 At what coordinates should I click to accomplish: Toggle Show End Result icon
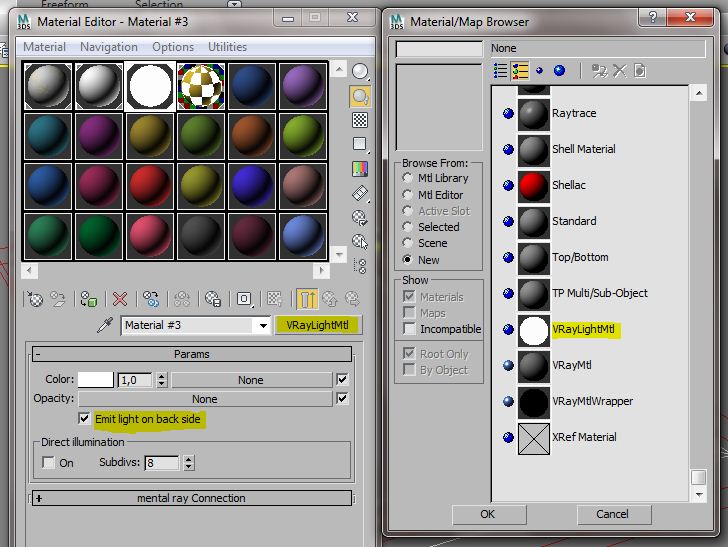tap(305, 298)
